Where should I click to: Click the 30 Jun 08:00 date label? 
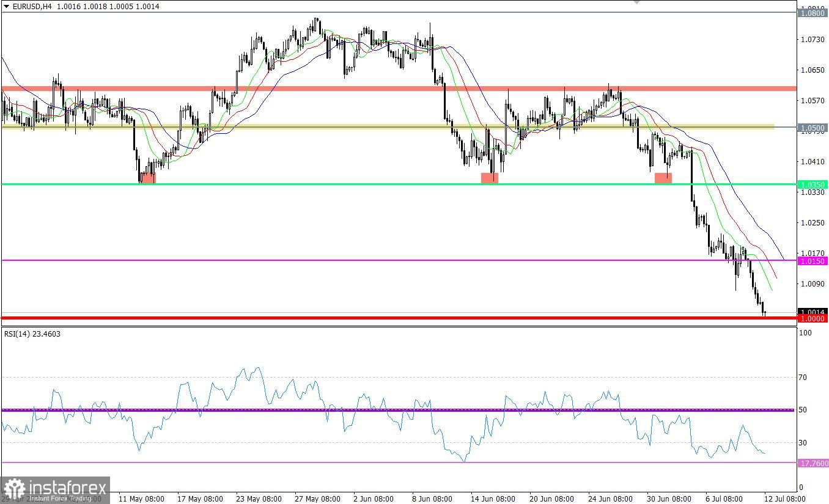point(668,499)
